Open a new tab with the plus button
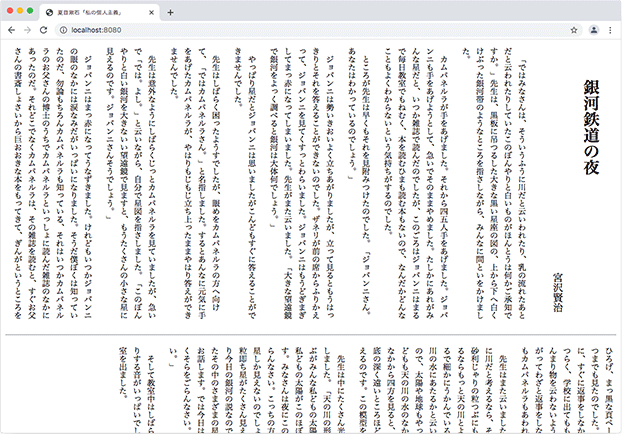 click(170, 13)
